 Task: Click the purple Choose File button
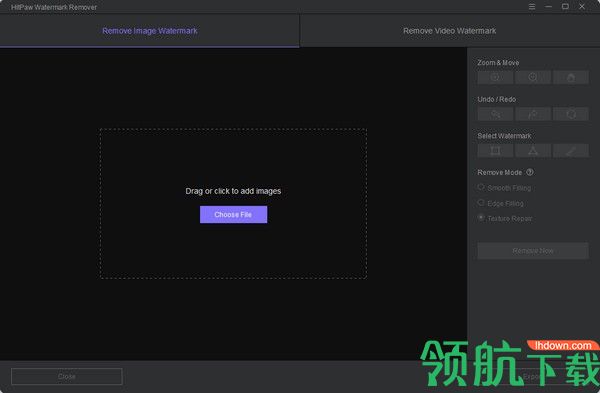(233, 215)
